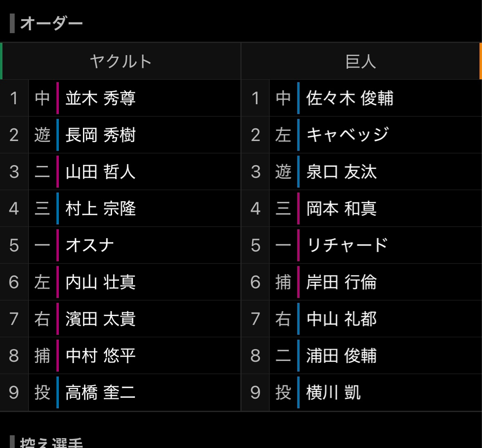Select キャベッジ in Giants lineup
This screenshot has height=448, width=482.
[348, 135]
